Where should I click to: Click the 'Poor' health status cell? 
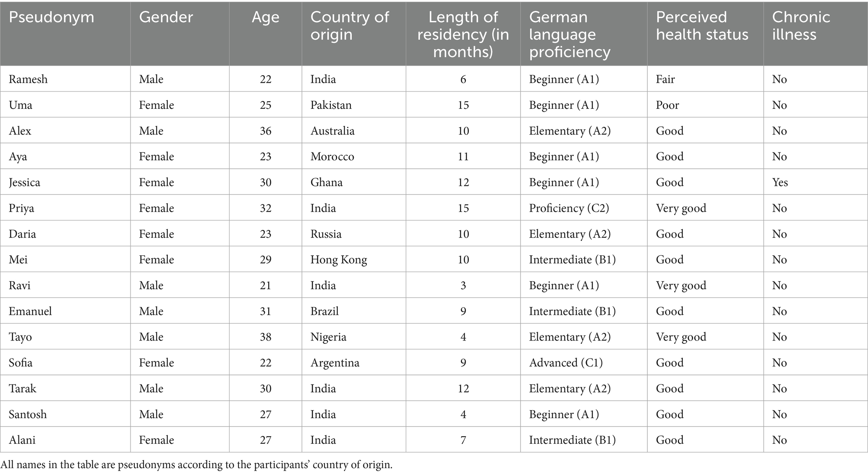tap(667, 105)
